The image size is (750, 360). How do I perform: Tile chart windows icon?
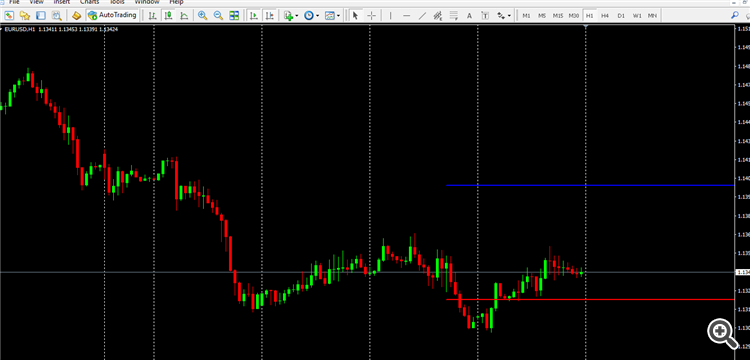pyautogui.click(x=234, y=16)
